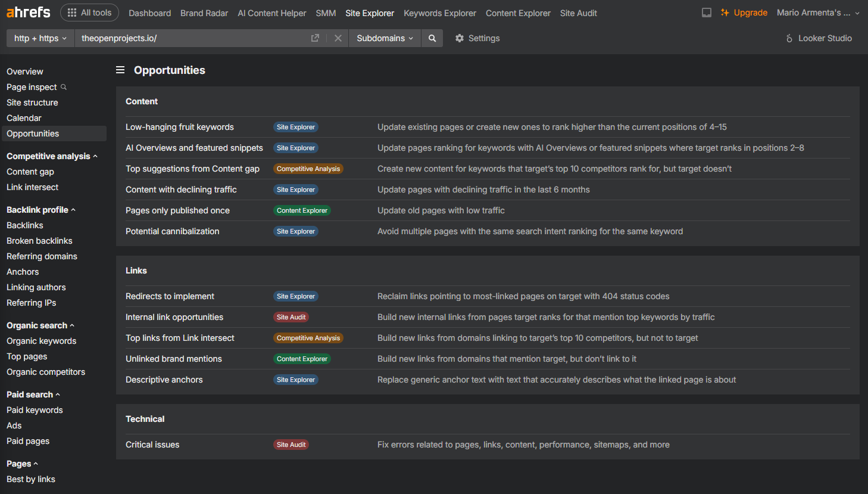
Task: Open target URL in new tab icon
Action: pyautogui.click(x=315, y=38)
